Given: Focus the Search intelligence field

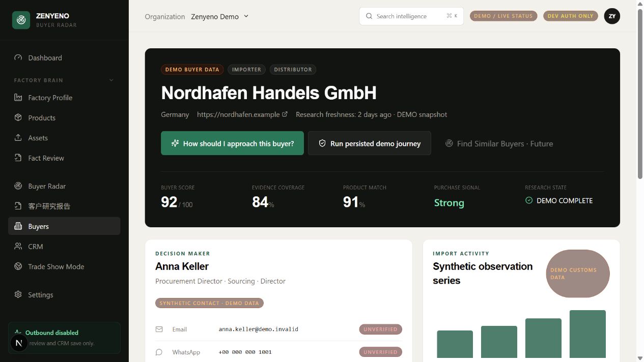Looking at the screenshot, I should pos(411,16).
